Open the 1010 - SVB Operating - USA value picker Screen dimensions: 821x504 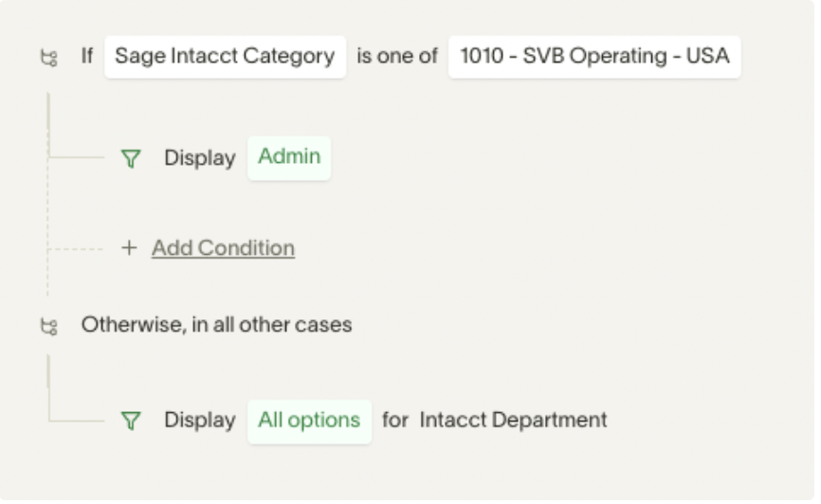(594, 57)
